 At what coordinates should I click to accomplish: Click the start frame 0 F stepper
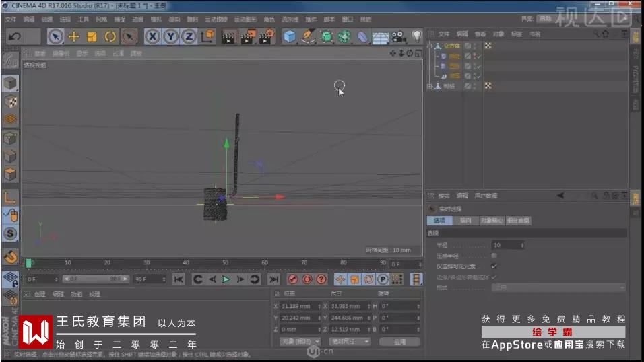pyautogui.click(x=57, y=279)
